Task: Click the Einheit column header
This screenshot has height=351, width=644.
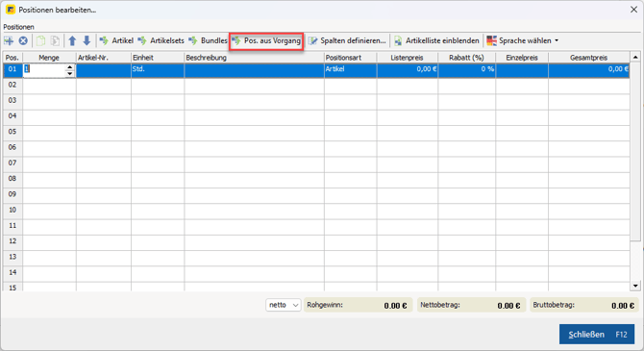Action: click(158, 58)
